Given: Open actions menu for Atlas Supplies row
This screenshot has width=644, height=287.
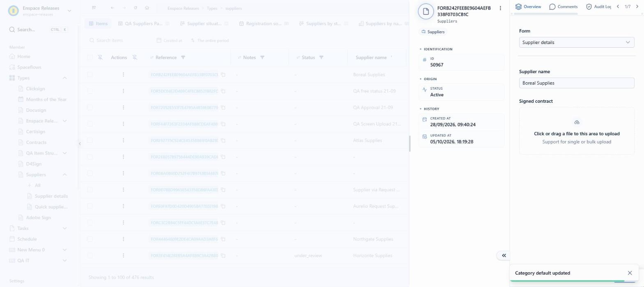Looking at the screenshot, I should pos(123,140).
